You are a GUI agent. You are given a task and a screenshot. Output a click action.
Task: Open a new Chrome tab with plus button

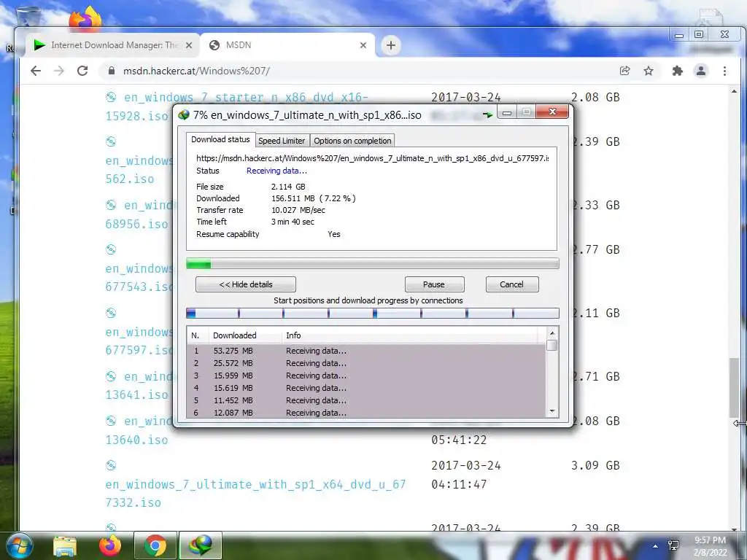(391, 45)
